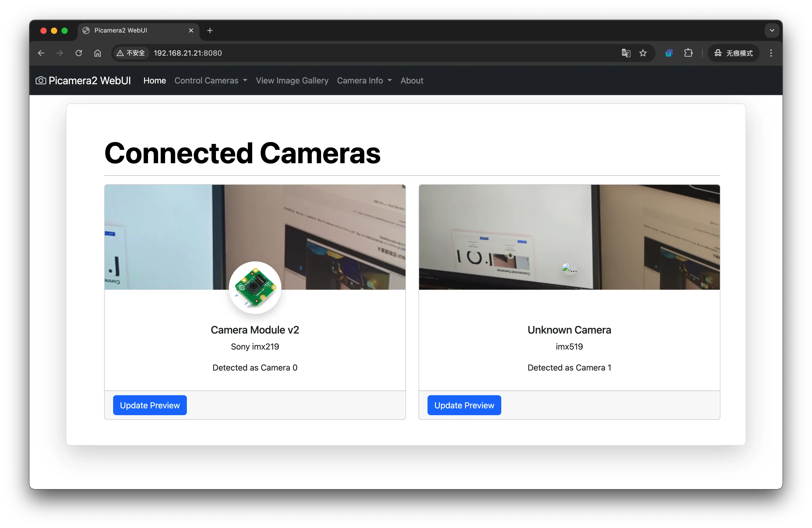This screenshot has height=528, width=812.
Task: Open the Google Translate page icon
Action: (x=626, y=53)
